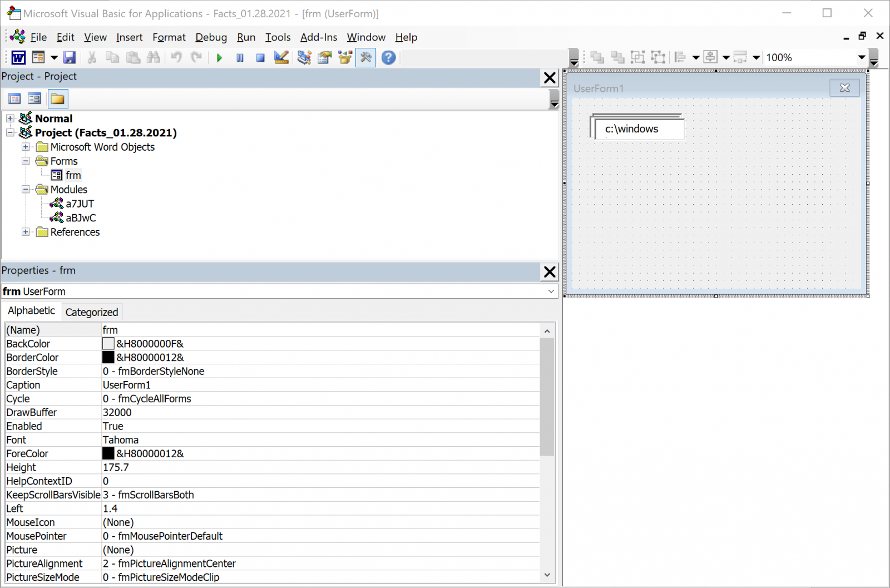Open the Object Browser icon
The height and width of the screenshot is (588, 890).
[x=345, y=57]
